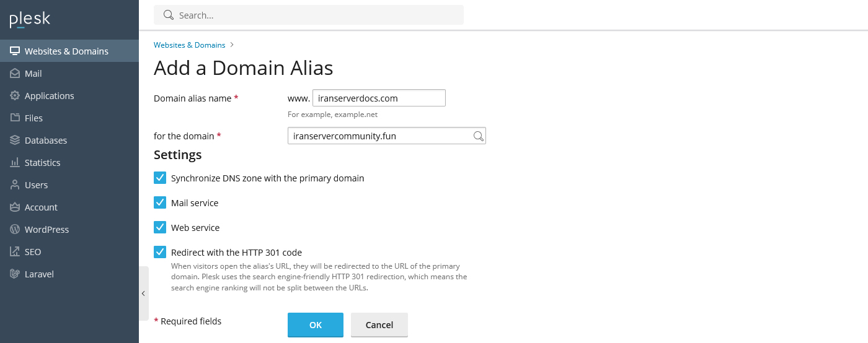Click the domain alias name text field
This screenshot has height=343, width=868.
point(379,98)
